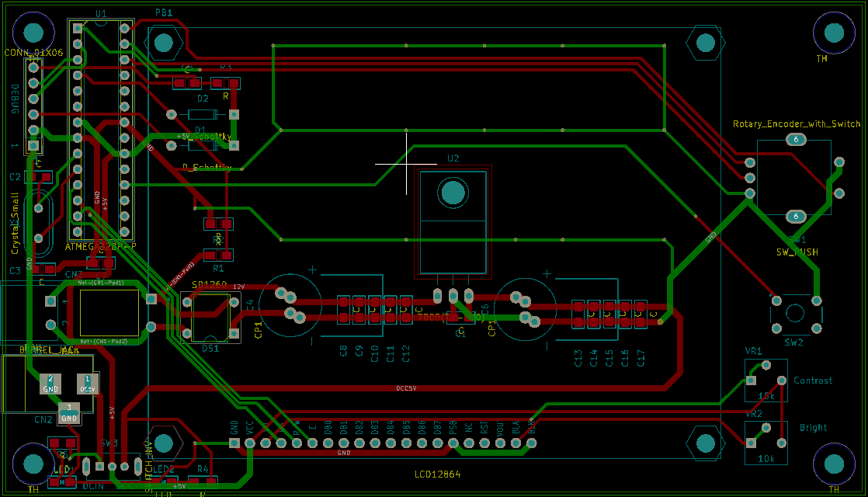This screenshot has height=497, width=868.
Task: Select the DEBUG silkscreen text
Action: click(15, 99)
